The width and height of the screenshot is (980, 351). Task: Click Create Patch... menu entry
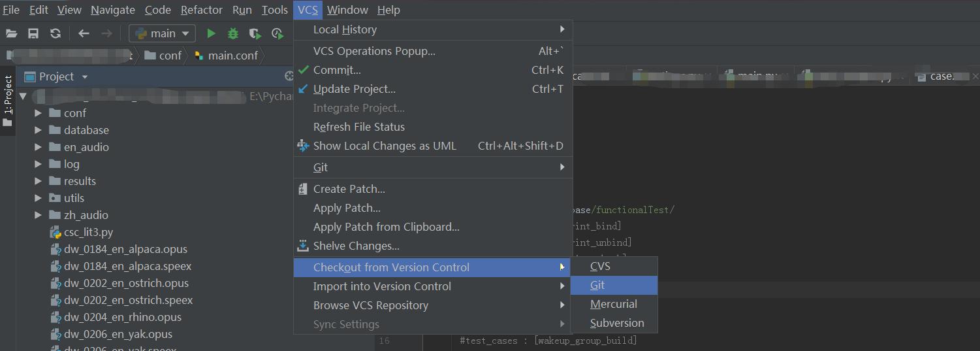pos(349,189)
